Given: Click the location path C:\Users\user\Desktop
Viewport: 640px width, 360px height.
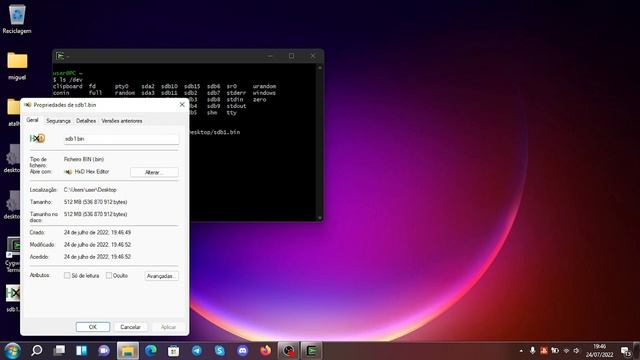Looking at the screenshot, I should pos(90,190).
